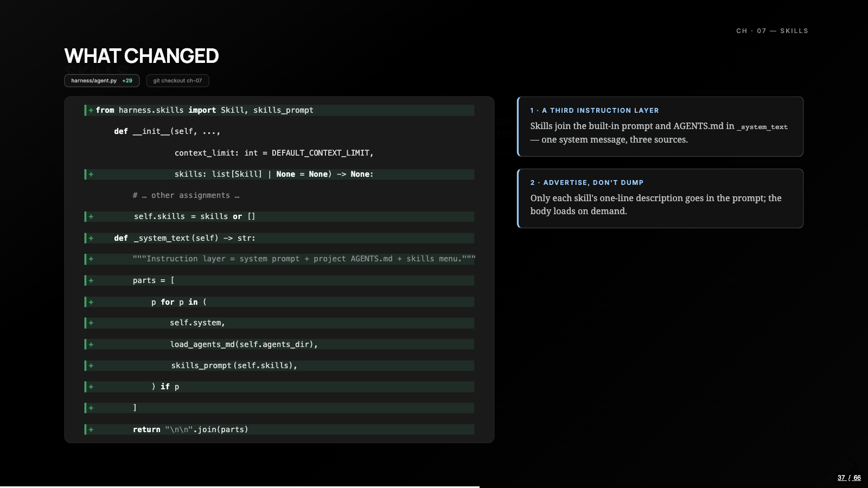Click the parts = [ line
The width and height of the screenshot is (868, 488).
pos(279,280)
